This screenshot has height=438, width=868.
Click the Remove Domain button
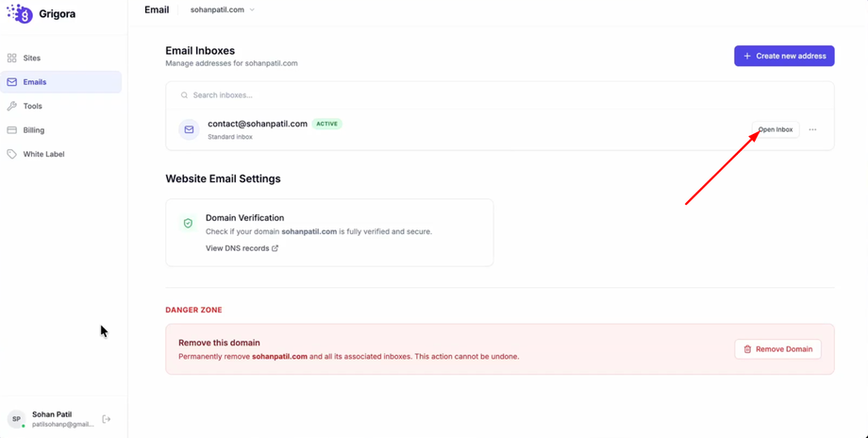coord(777,349)
